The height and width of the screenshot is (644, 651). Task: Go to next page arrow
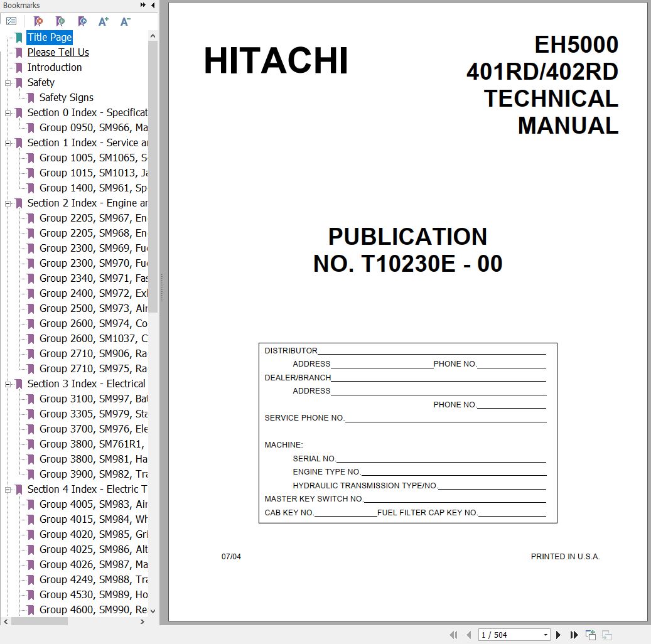click(559, 635)
